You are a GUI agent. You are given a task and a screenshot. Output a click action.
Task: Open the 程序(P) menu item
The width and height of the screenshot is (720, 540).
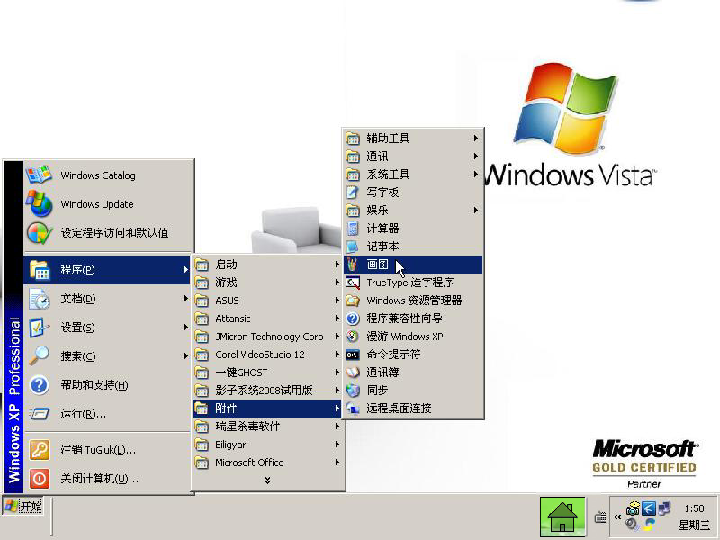point(107,270)
